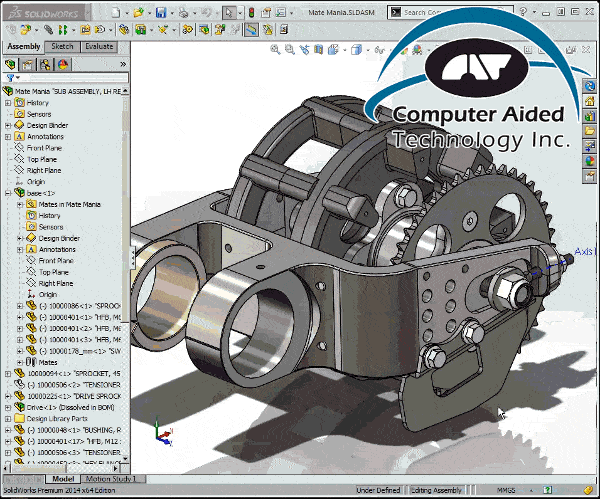Screen dimensions: 600x499
Task: Open File Explorer folder icon in task pane
Action: click(x=589, y=131)
